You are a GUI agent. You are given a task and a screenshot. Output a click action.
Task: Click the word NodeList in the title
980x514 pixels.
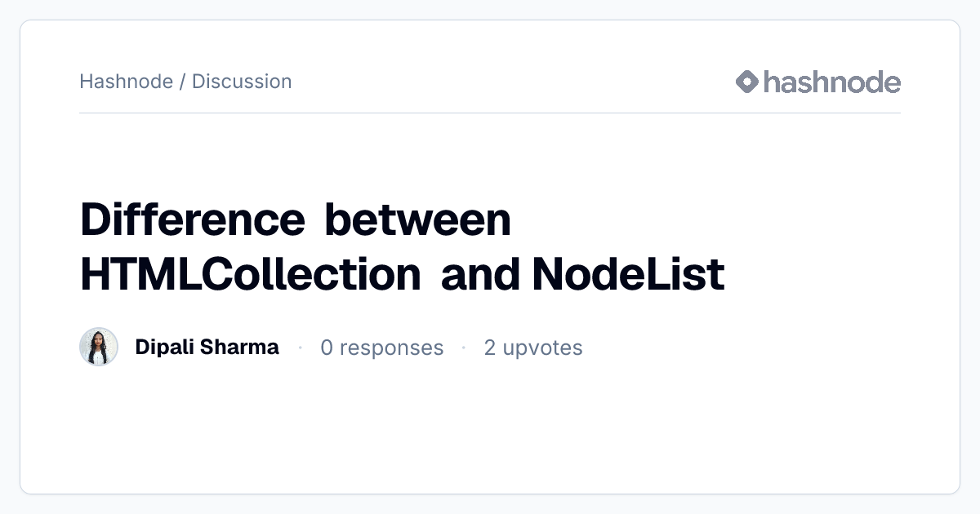click(x=628, y=275)
